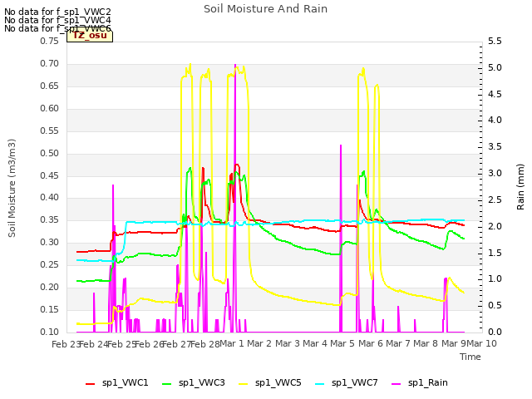
Task: Click the Mar 2 date tick label
Action: pos(259,343)
